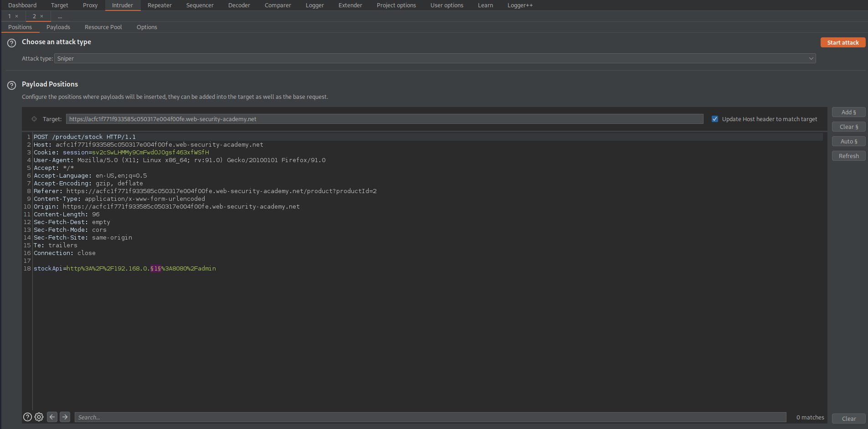The height and width of the screenshot is (429, 868).
Task: Switch to the Payloads sub-tab
Action: [x=58, y=27]
